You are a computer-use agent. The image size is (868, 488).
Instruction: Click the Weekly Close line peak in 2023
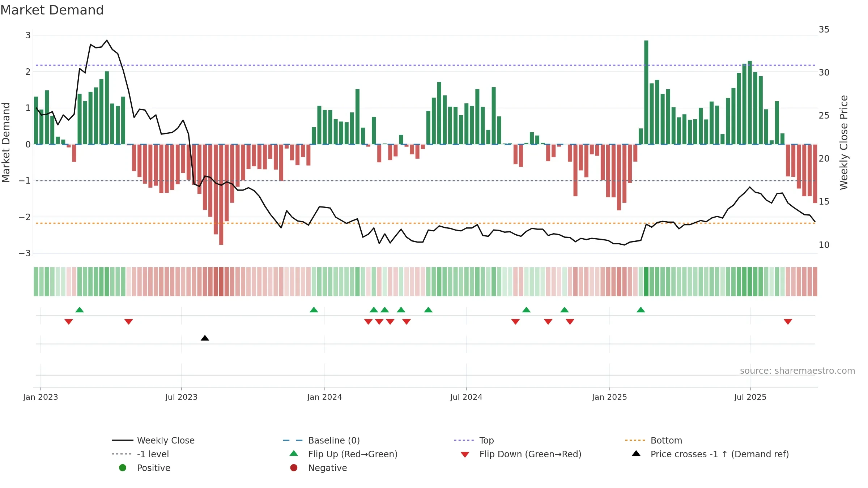point(107,40)
